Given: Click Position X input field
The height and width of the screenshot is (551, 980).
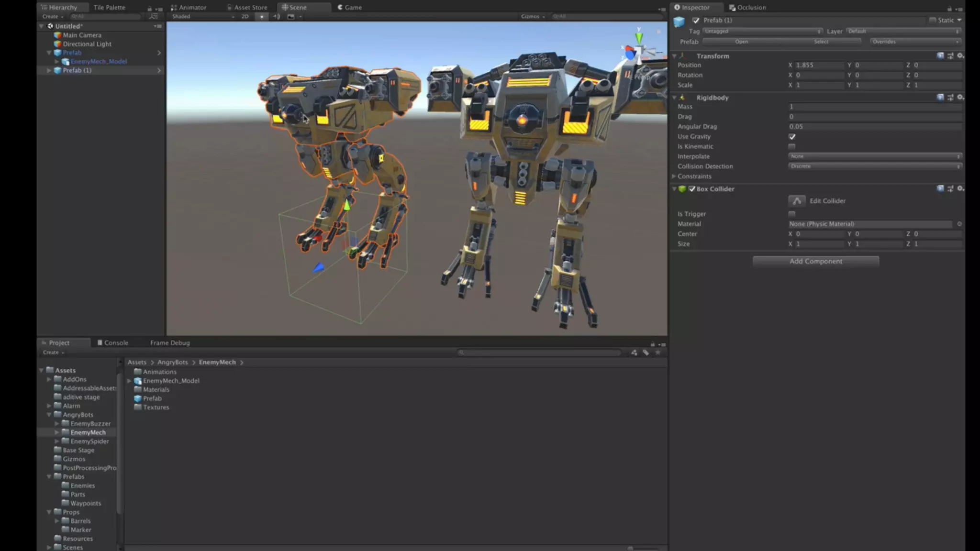Looking at the screenshot, I should pos(819,65).
